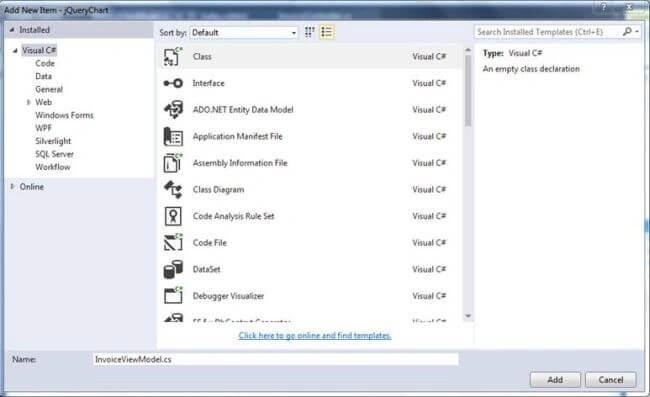This screenshot has height=397, width=650.
Task: Select 'Code Analysis Rule Set' text
Action: [x=233, y=216]
